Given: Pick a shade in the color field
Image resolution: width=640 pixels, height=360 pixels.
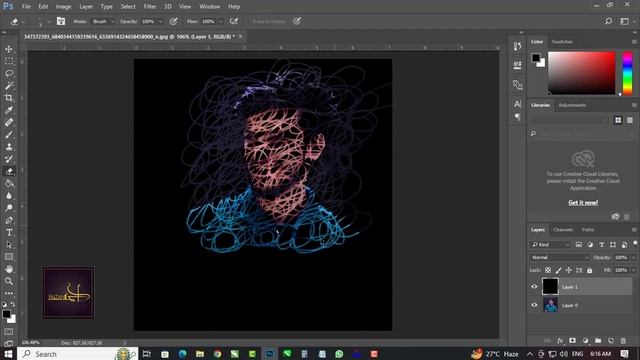Looking at the screenshot, I should point(581,73).
